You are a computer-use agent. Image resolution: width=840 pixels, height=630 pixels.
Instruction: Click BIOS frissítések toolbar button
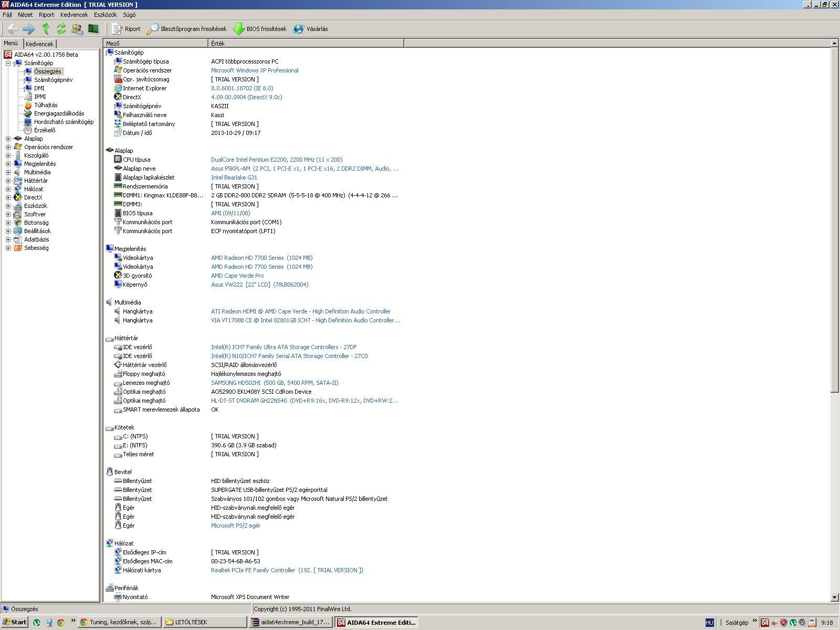[x=260, y=29]
